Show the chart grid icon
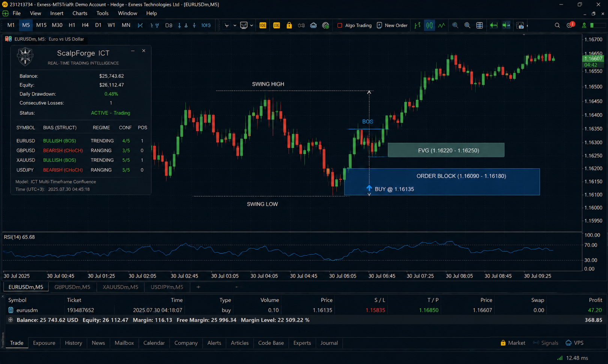This screenshot has height=364, width=608. pyautogui.click(x=480, y=25)
